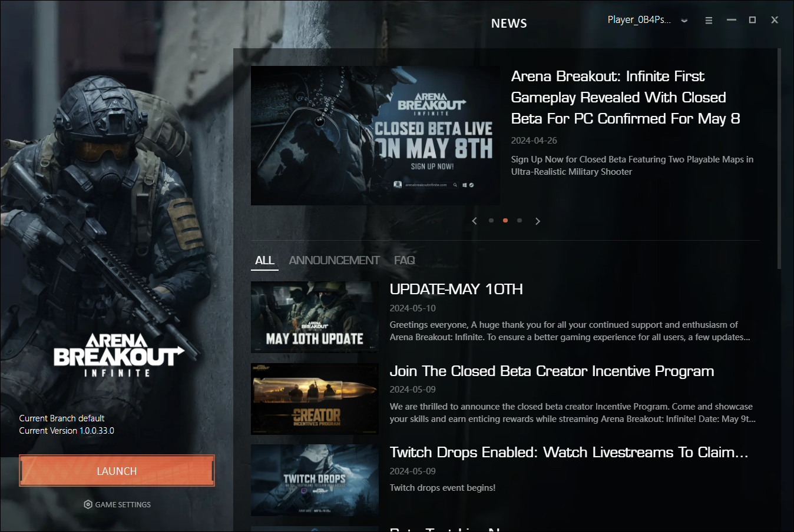The image size is (794, 532).
Task: Open the Twitch Drops thumbnail
Action: [x=315, y=480]
